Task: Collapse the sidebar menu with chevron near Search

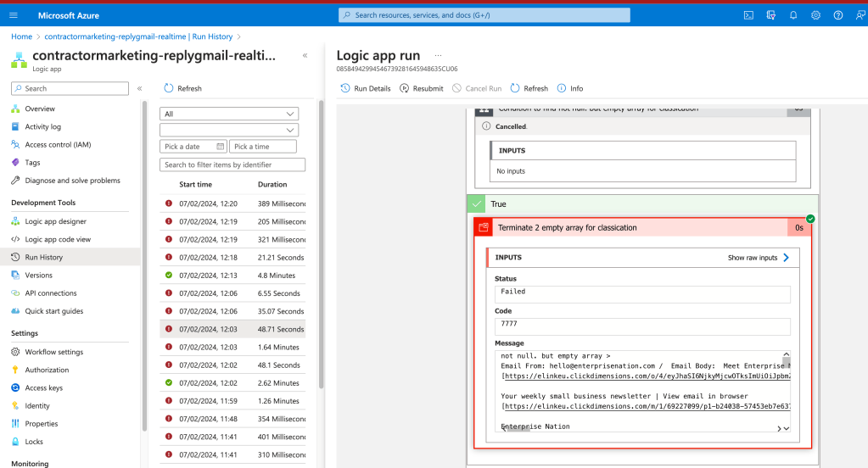Action: click(x=139, y=88)
